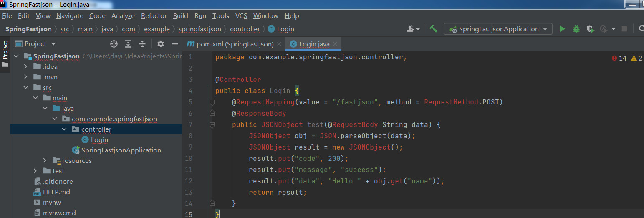This screenshot has width=644, height=218.
Task: Open the Build menu
Action: pos(180,16)
